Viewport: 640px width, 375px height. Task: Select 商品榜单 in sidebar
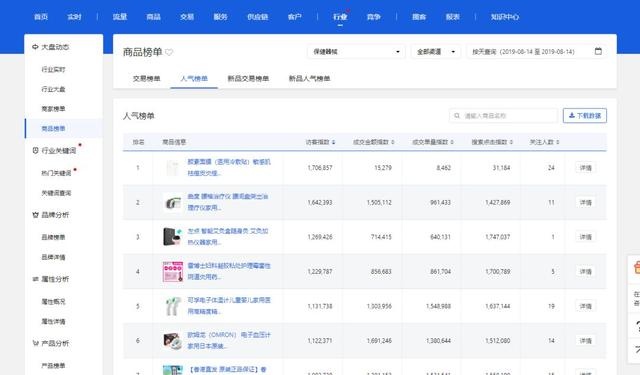click(53, 129)
